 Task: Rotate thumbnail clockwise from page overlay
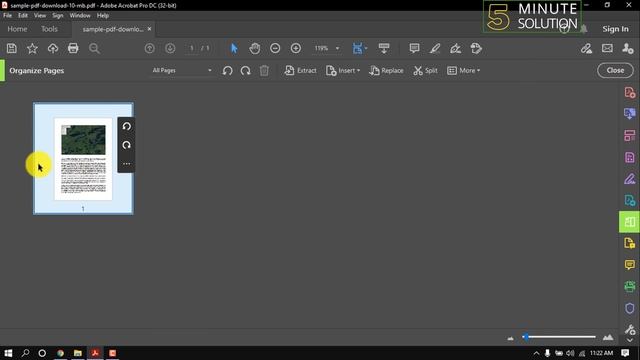pos(127,145)
